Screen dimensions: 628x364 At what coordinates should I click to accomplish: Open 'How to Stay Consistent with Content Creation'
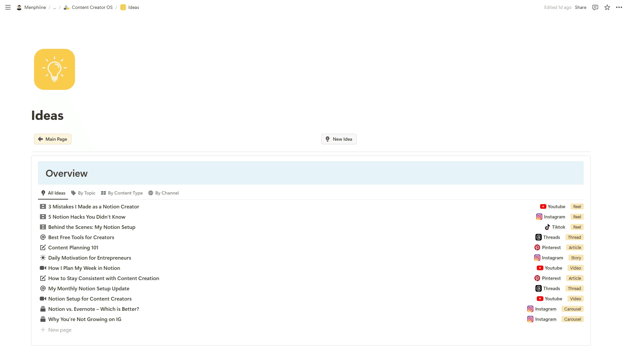103,278
